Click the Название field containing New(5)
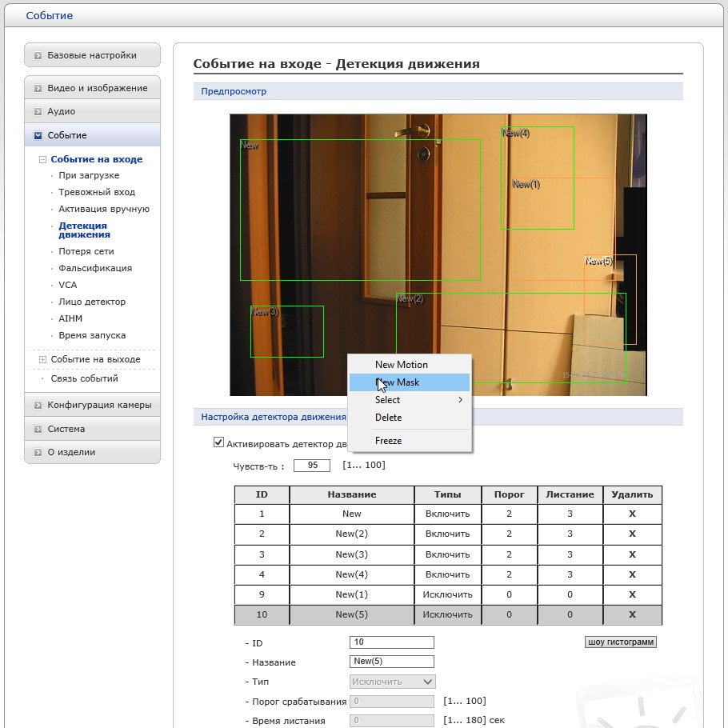The height and width of the screenshot is (728, 728). (x=392, y=661)
